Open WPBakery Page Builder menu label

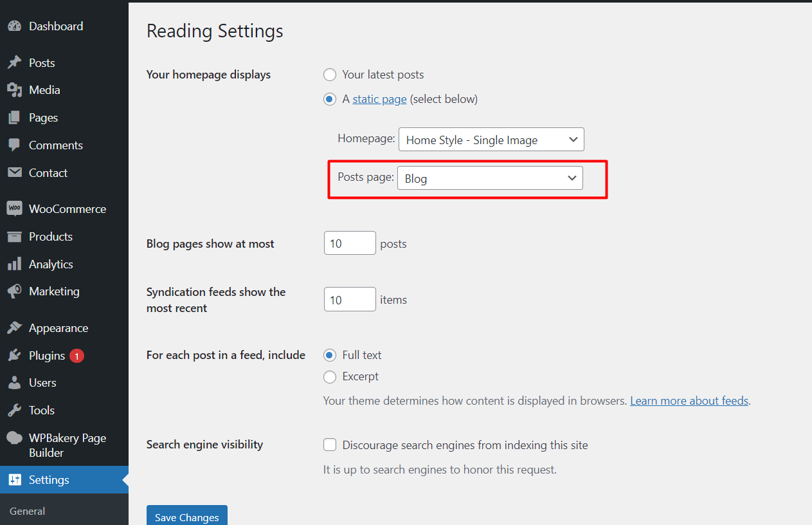point(68,445)
